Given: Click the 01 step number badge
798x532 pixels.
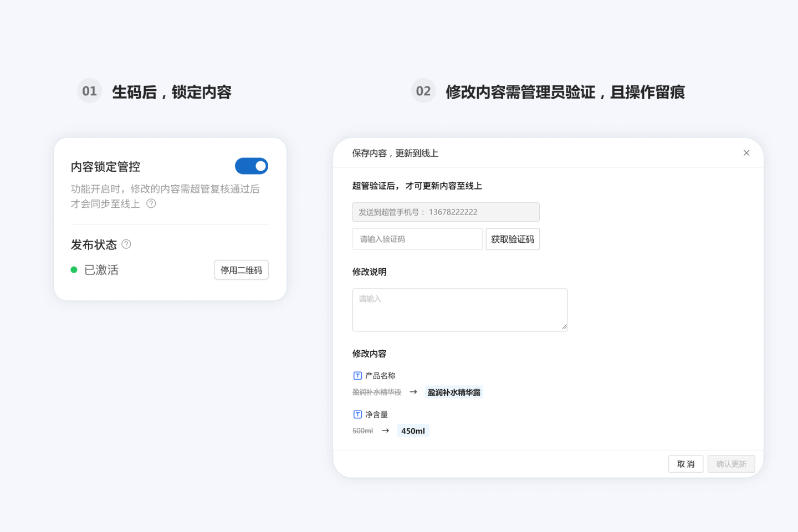Looking at the screenshot, I should pos(89,91).
